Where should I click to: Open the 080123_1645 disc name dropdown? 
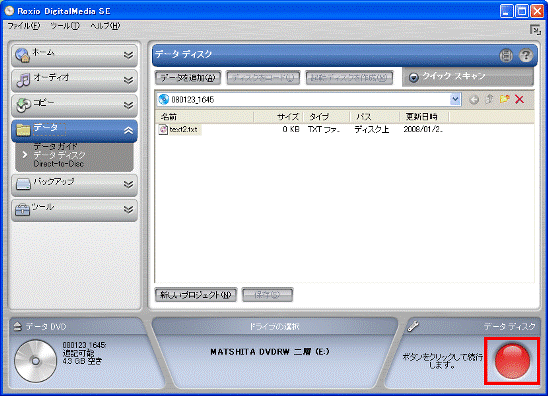[455, 100]
